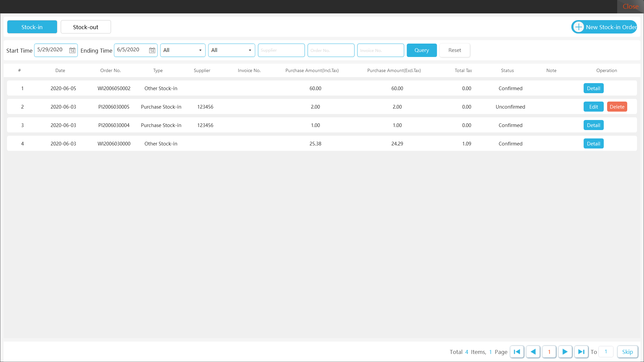Edit order PI2006030005
This screenshot has width=644, height=362.
(593, 107)
